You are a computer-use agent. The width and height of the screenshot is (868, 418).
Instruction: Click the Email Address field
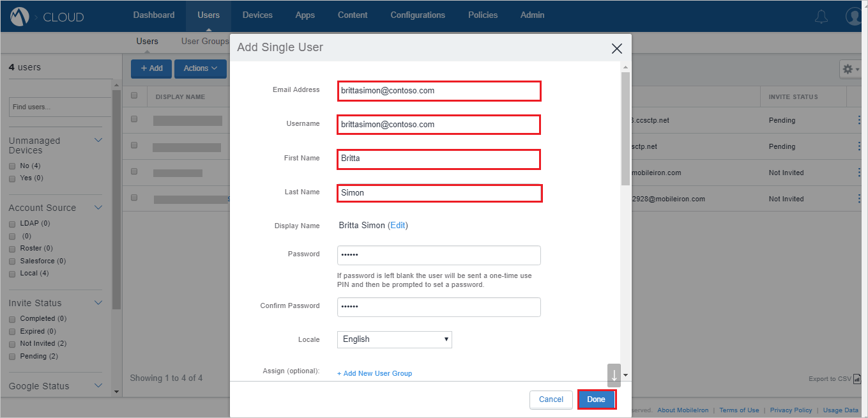tap(439, 91)
